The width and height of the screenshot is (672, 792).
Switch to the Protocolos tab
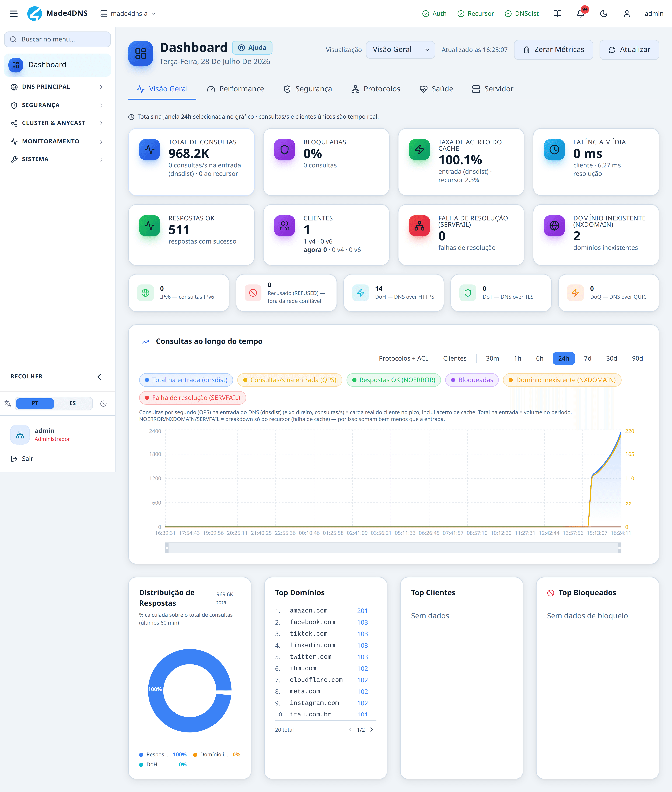(376, 89)
